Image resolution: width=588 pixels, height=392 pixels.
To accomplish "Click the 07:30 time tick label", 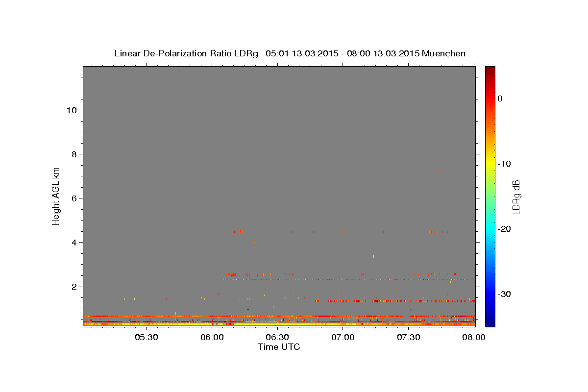I will coord(409,338).
